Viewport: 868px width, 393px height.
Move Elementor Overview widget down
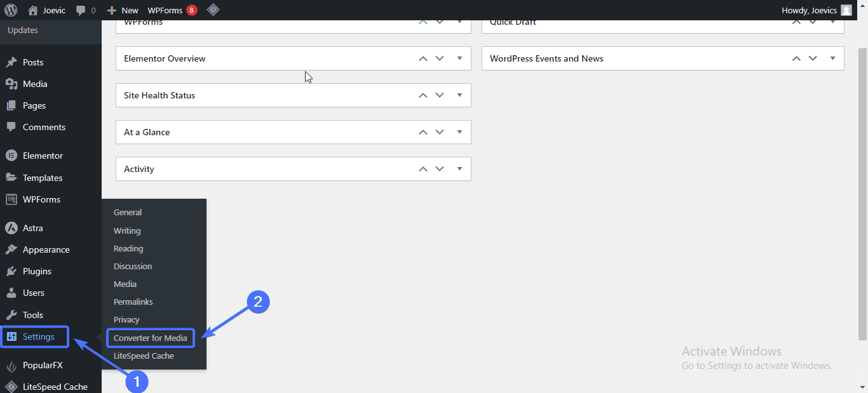click(440, 58)
